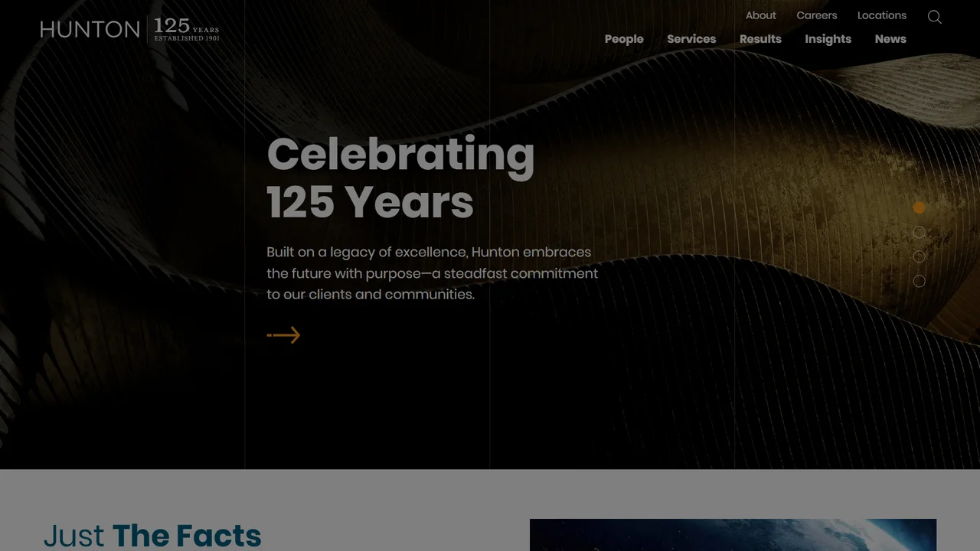
Task: Follow the orange arrow under the hero text
Action: 283,335
